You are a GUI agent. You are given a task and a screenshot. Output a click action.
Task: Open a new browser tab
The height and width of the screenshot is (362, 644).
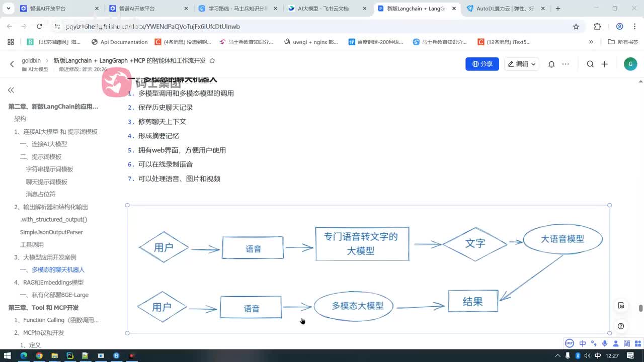pyautogui.click(x=558, y=9)
